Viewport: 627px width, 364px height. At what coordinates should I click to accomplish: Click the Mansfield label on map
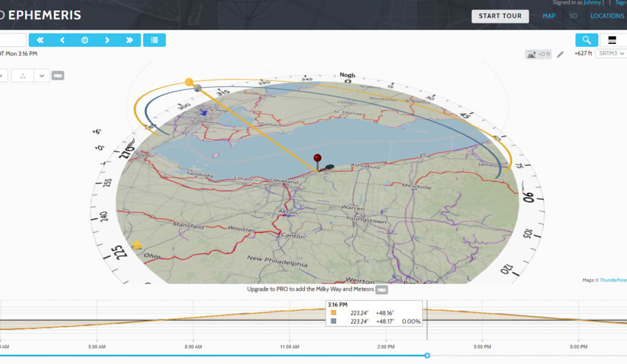(x=188, y=226)
